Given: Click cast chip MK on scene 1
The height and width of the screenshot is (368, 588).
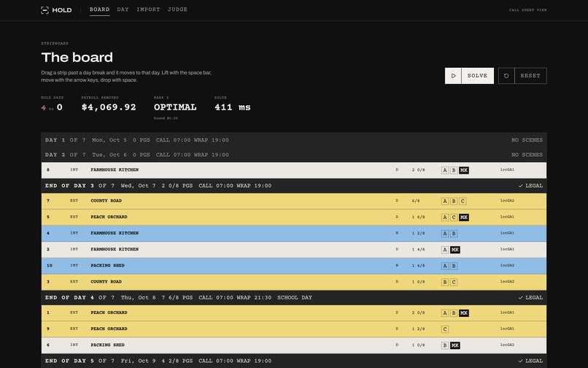Looking at the screenshot, I should pos(464,313).
